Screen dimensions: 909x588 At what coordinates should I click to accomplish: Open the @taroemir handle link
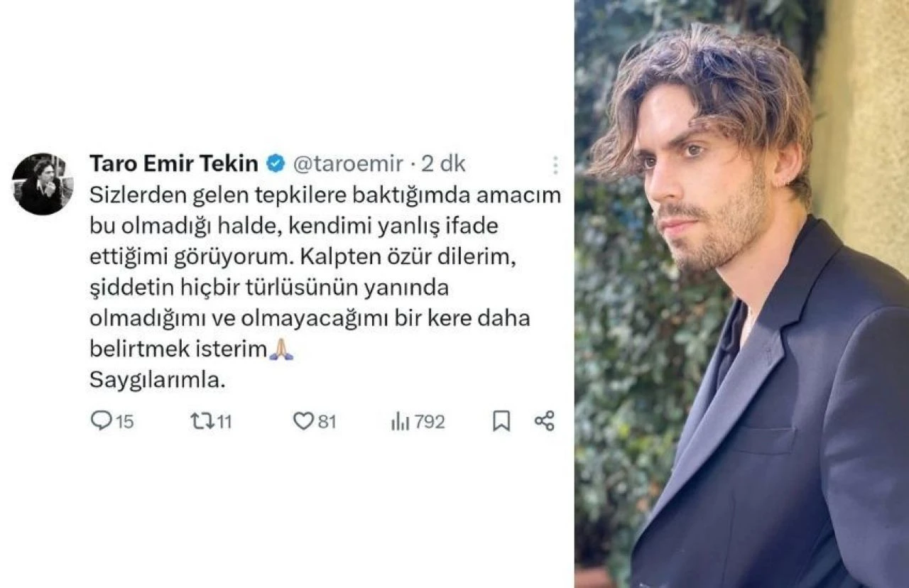click(x=347, y=164)
